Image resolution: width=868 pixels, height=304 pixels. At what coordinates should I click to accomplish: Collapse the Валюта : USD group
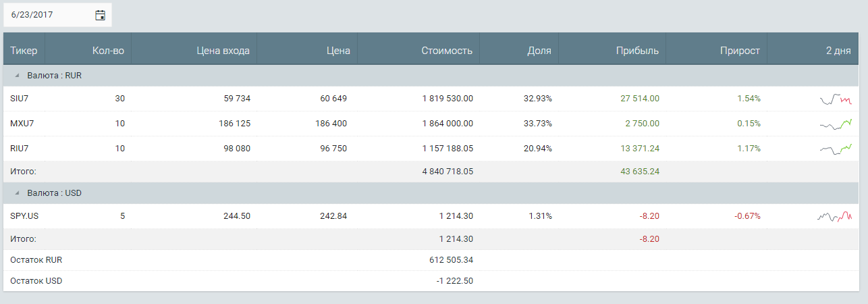coord(17,193)
